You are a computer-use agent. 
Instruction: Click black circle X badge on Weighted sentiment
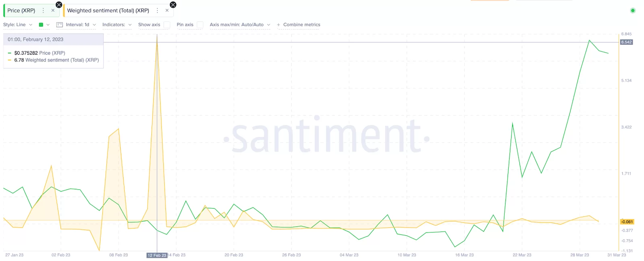pyautogui.click(x=173, y=5)
